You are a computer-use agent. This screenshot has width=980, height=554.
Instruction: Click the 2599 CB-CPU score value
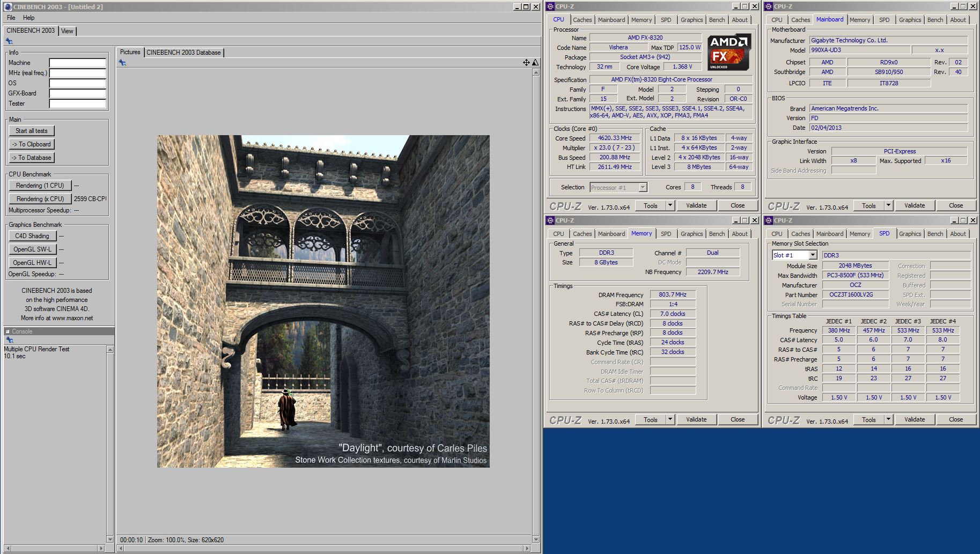point(90,199)
